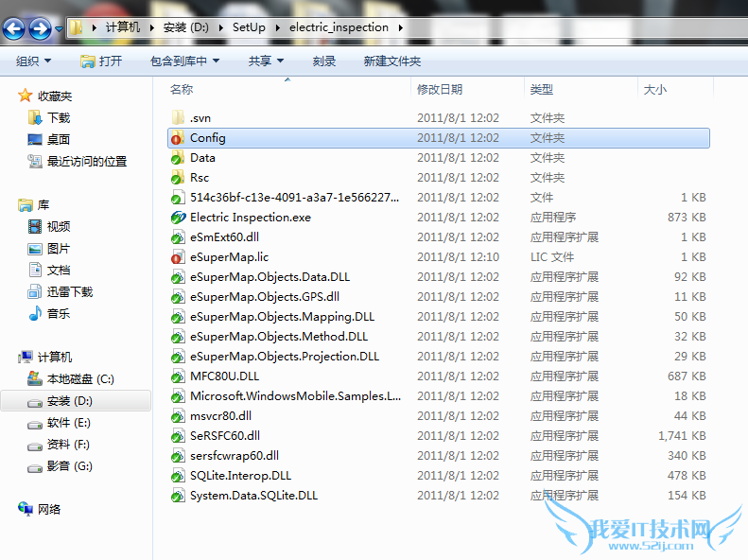Click the 打开 toolbar button
The image size is (748, 560).
coord(101,61)
